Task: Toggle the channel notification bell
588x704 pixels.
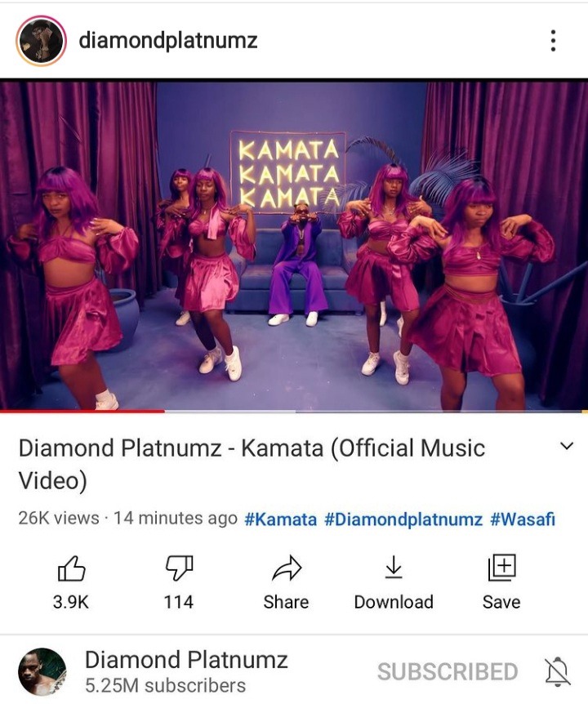Action: tap(558, 671)
